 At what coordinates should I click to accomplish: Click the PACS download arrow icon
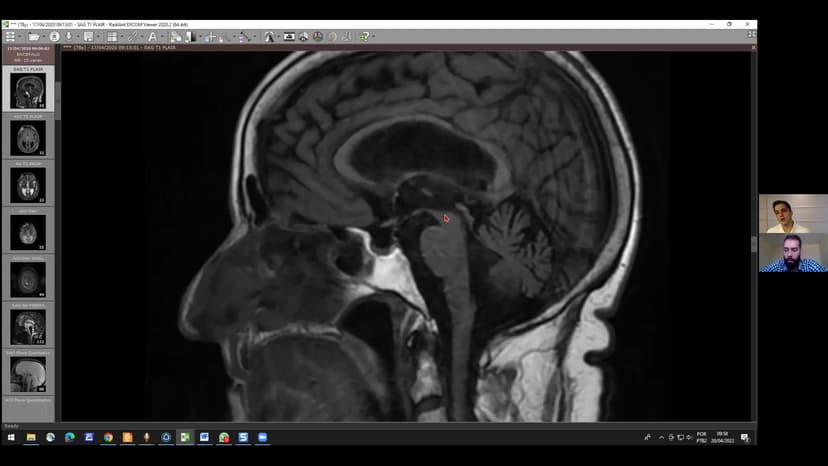(69, 36)
